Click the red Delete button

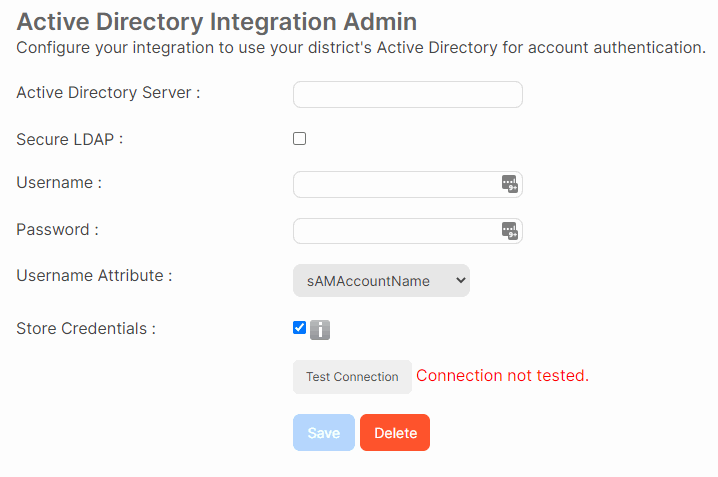click(x=395, y=433)
